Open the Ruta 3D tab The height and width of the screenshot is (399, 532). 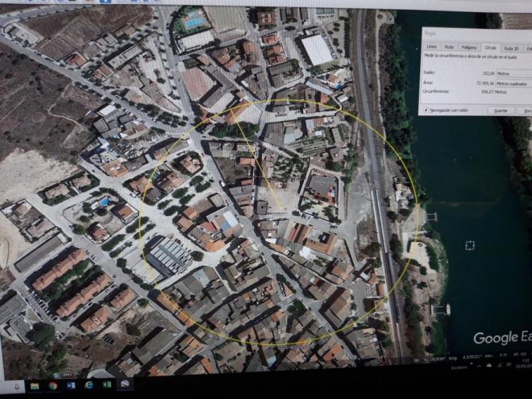click(510, 48)
